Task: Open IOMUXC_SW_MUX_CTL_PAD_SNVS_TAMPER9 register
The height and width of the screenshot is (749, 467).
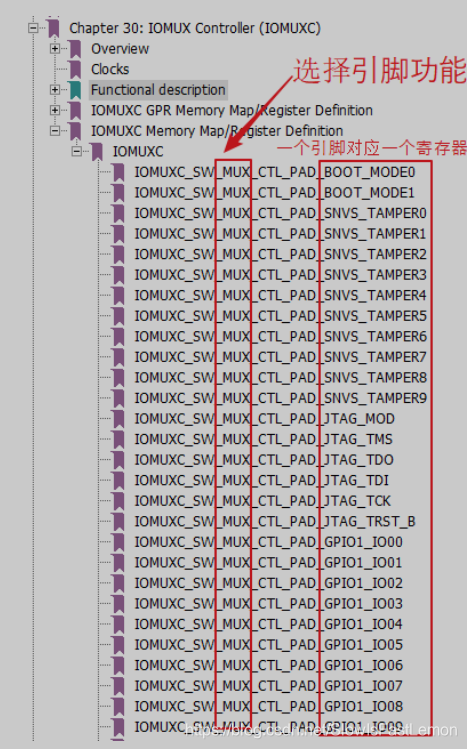Action: pyautogui.click(x=280, y=398)
